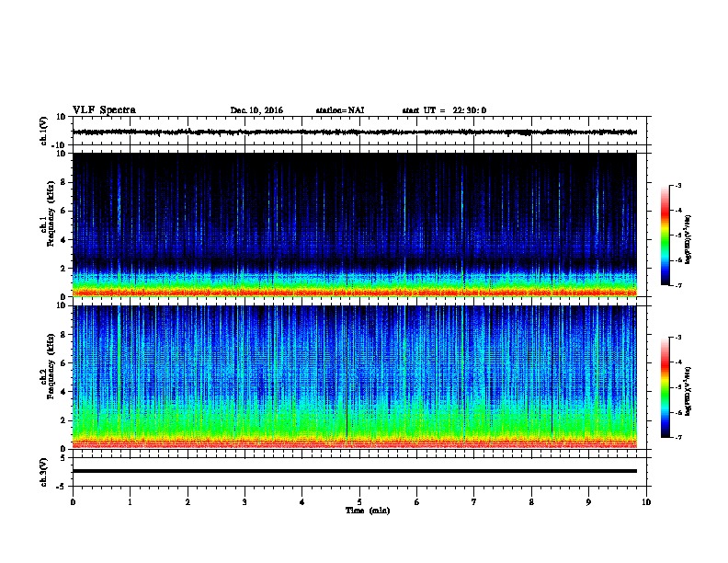The width and height of the screenshot is (728, 563).
Task: Click the ch.2 color scale log(PSD) unit label
Action: 688,391
